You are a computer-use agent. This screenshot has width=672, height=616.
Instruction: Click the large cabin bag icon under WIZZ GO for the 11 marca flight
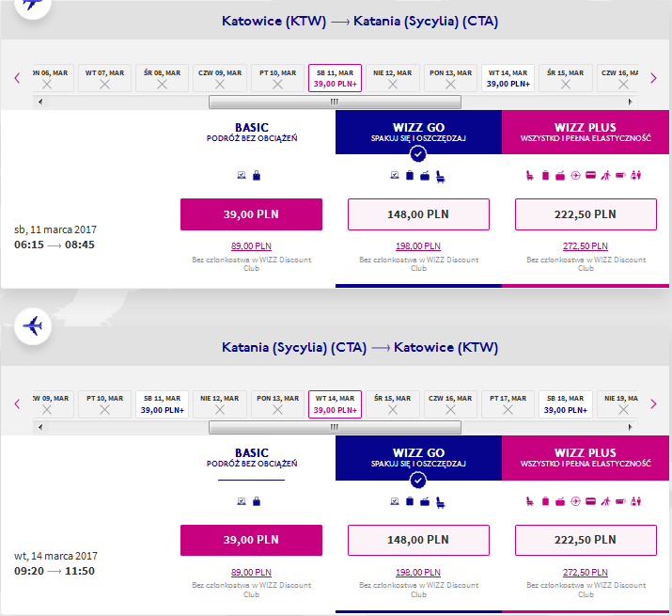[x=410, y=176]
